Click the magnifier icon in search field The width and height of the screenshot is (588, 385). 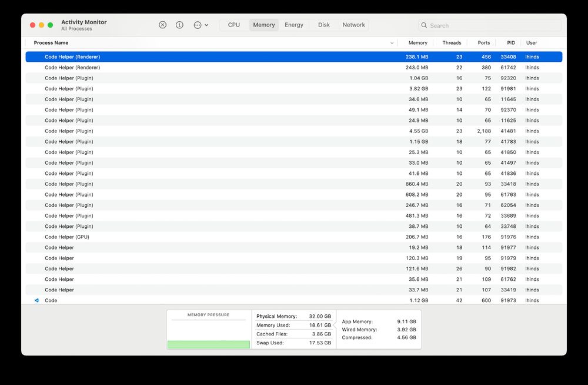(424, 25)
